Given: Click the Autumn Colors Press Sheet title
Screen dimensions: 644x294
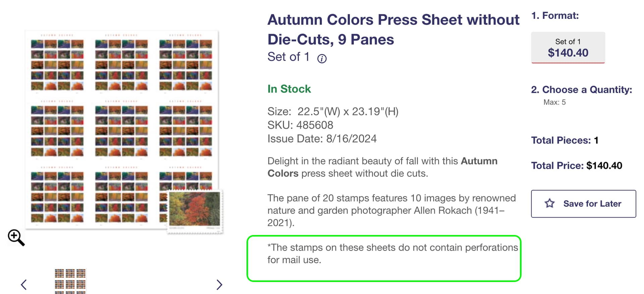Looking at the screenshot, I should pos(393,29).
